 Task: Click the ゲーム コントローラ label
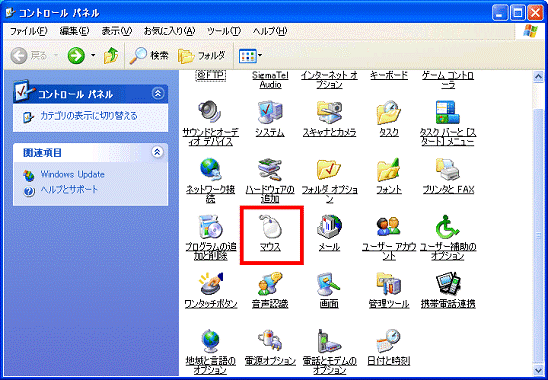pyautogui.click(x=448, y=80)
